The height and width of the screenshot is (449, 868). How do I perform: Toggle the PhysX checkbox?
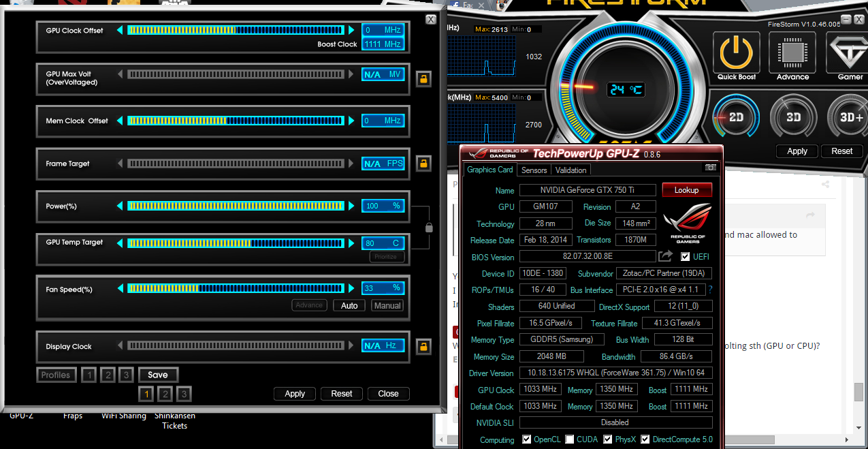[x=607, y=439]
